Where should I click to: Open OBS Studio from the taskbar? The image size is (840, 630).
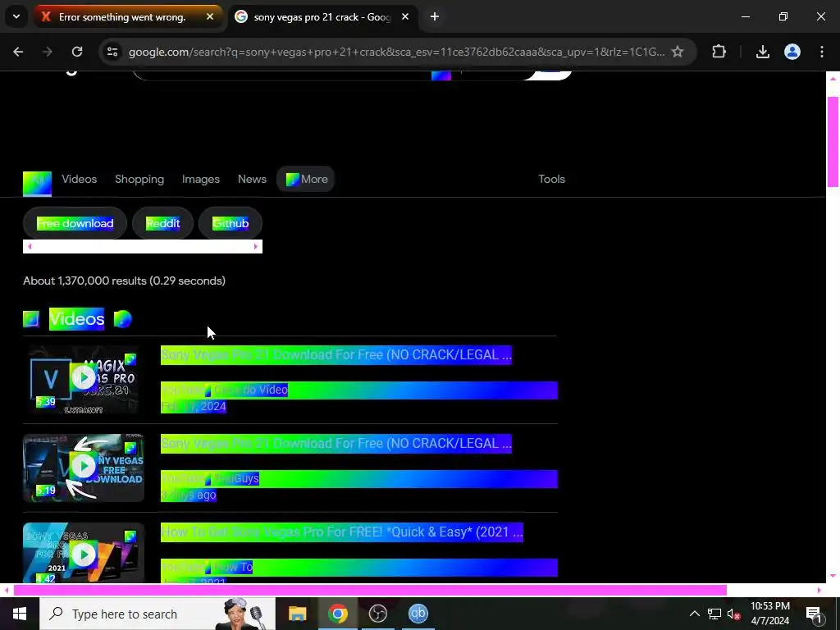point(377,614)
